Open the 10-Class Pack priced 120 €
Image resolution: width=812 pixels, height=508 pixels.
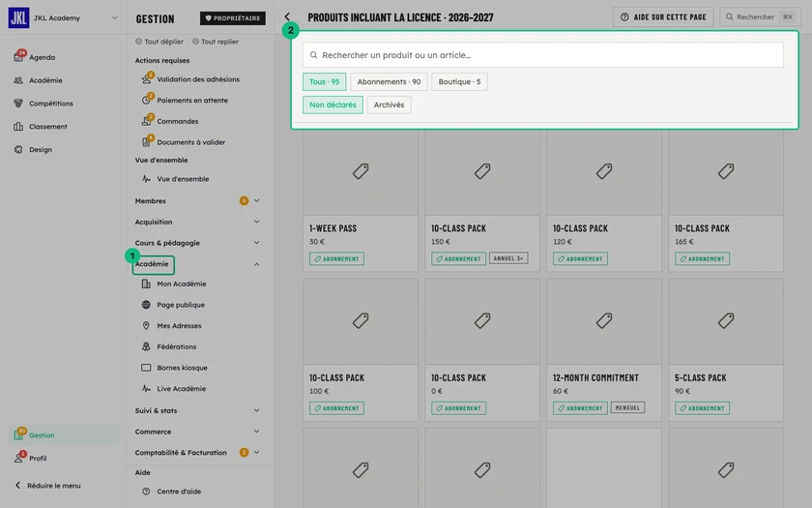click(x=604, y=201)
